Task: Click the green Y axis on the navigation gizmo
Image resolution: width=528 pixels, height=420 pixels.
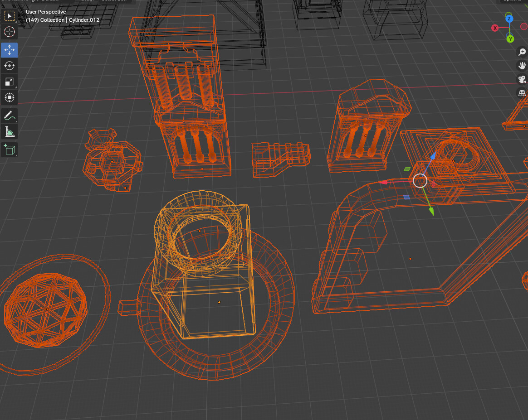Action: [510, 39]
